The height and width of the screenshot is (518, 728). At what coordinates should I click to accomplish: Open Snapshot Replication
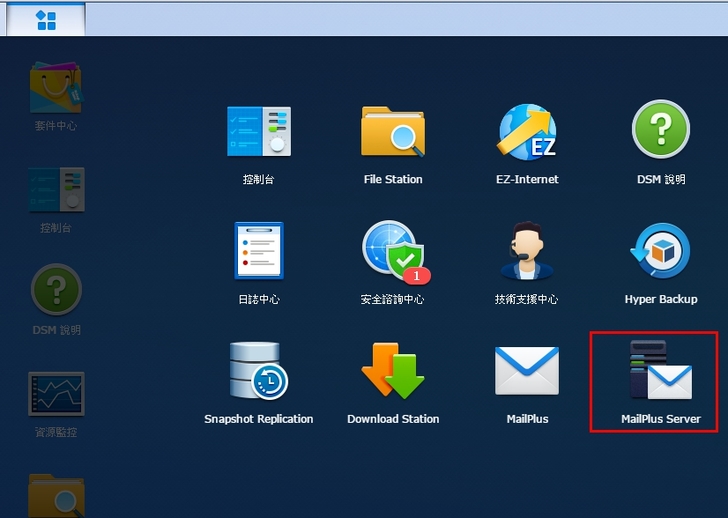tap(259, 370)
